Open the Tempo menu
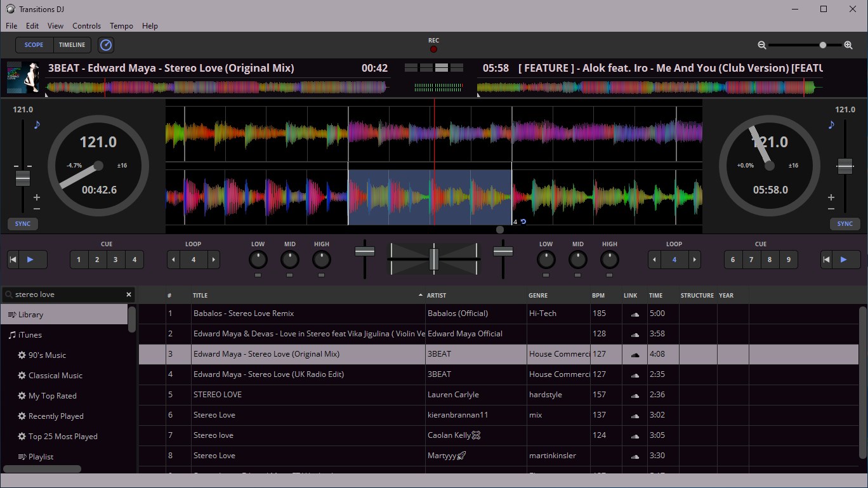This screenshot has height=488, width=868. pyautogui.click(x=121, y=25)
